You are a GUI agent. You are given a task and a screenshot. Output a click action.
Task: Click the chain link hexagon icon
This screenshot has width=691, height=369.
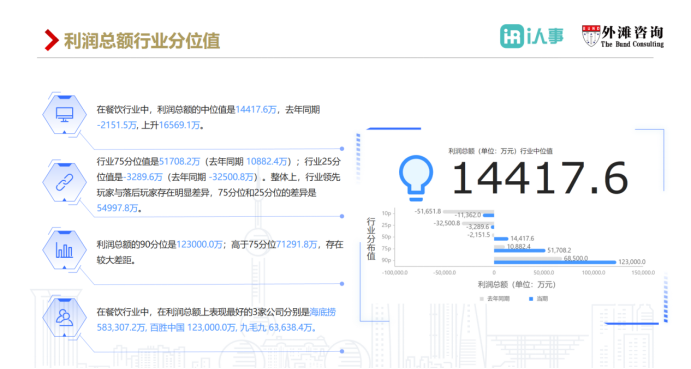(x=64, y=182)
